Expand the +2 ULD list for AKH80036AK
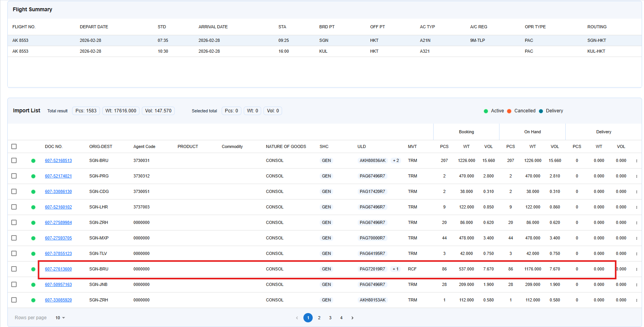The image size is (644, 327). [x=396, y=160]
